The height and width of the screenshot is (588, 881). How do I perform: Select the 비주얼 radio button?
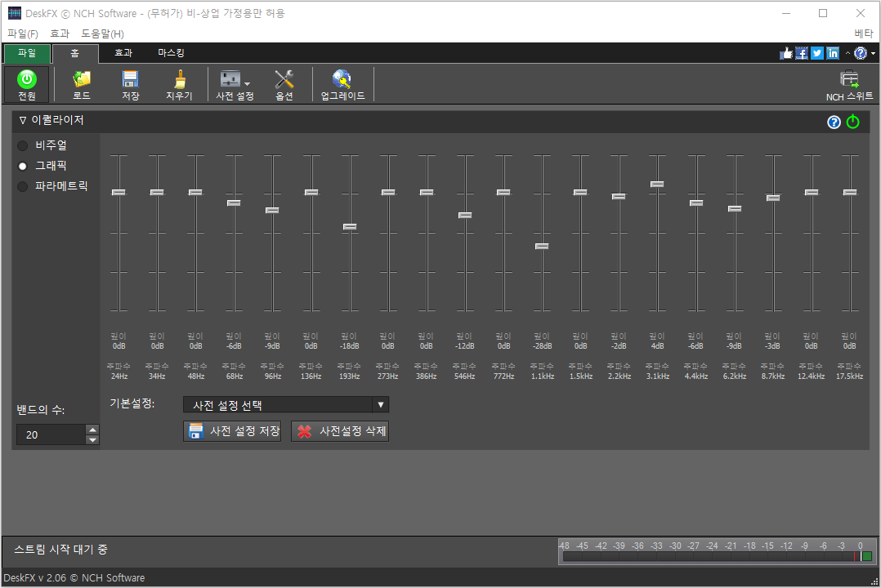coord(23,145)
